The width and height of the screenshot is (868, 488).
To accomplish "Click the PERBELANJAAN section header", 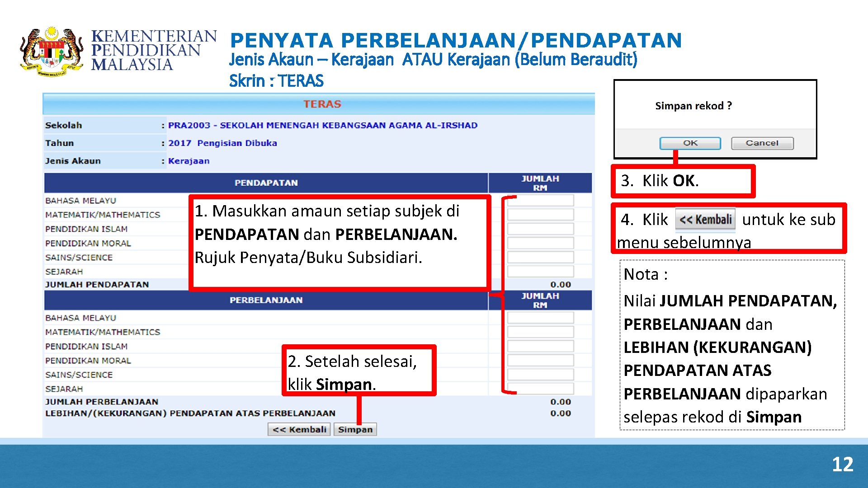I will [x=266, y=300].
